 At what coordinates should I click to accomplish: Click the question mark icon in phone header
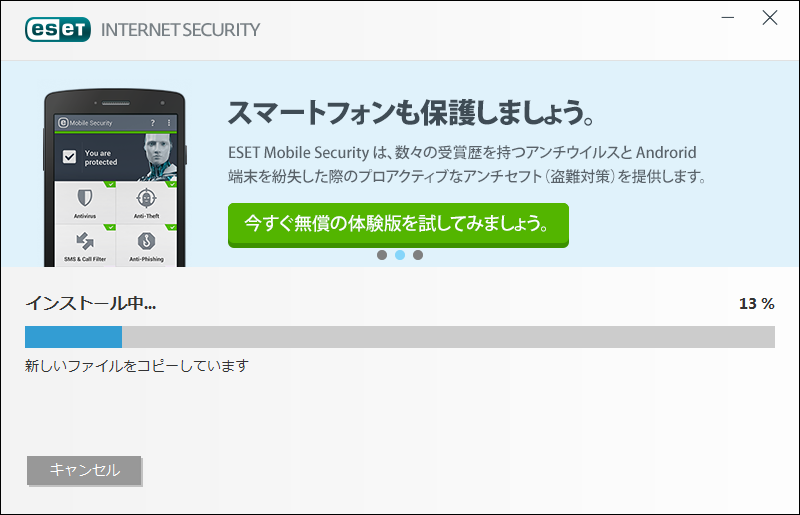coord(153,123)
